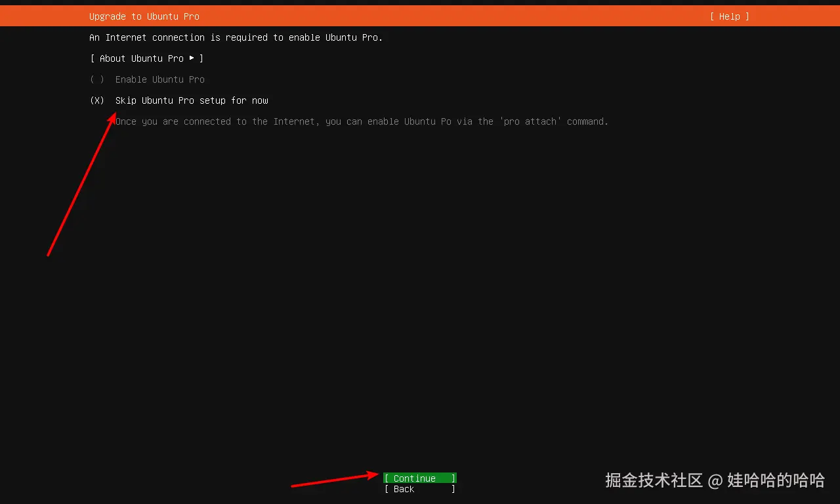The image size is (840, 504).
Task: Open the Help menu in the header
Action: (729, 16)
